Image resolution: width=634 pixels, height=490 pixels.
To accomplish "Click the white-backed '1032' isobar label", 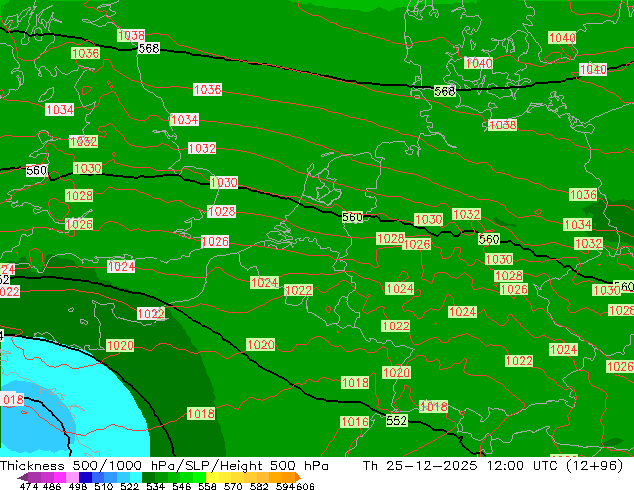I will coord(202,148).
